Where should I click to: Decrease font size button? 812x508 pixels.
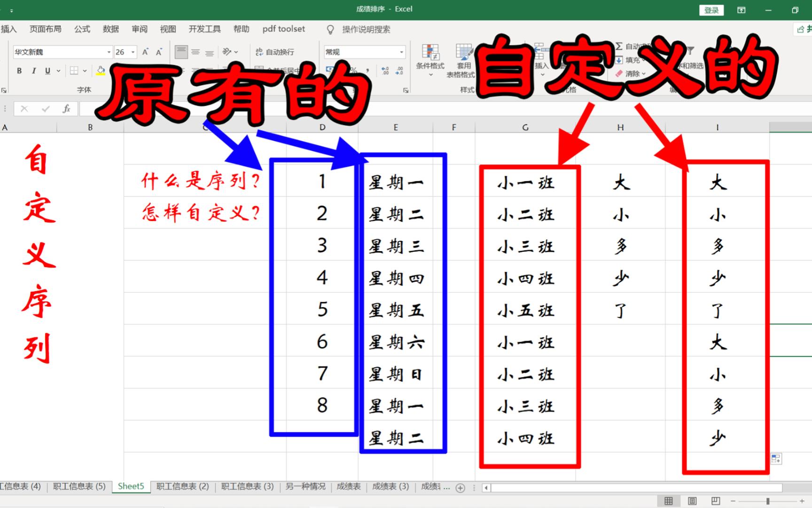pyautogui.click(x=159, y=52)
